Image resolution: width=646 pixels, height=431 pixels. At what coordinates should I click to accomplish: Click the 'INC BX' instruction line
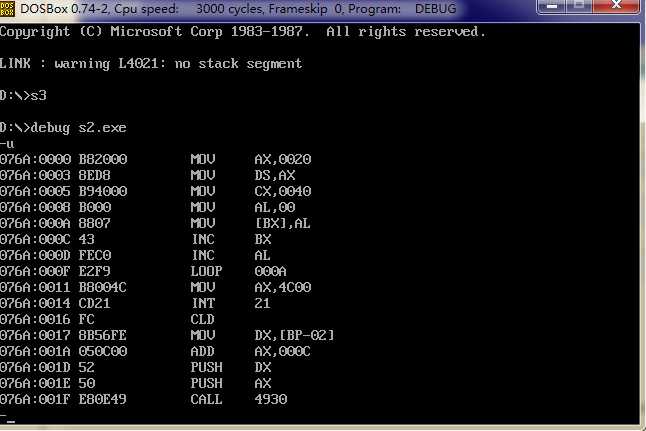pos(136,239)
